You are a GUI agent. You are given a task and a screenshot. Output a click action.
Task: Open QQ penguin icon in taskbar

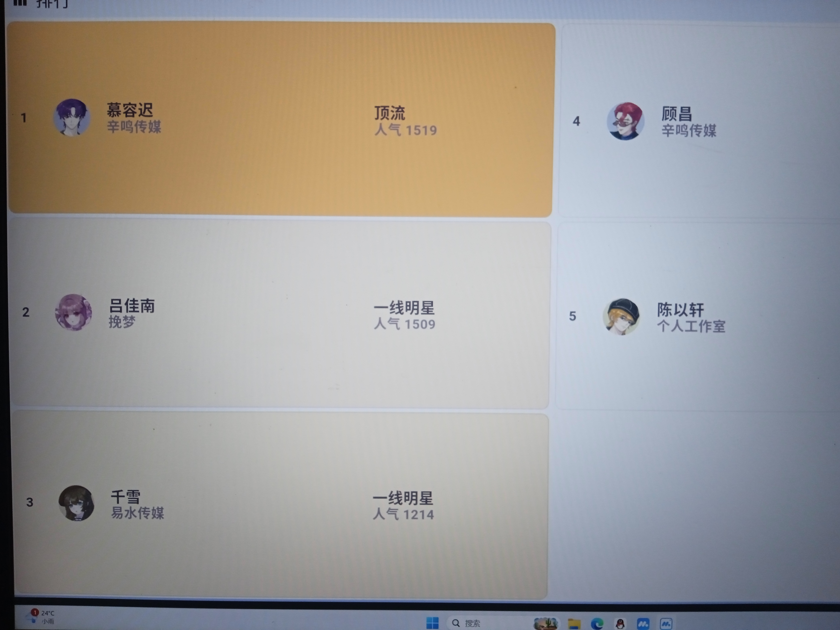(x=620, y=623)
